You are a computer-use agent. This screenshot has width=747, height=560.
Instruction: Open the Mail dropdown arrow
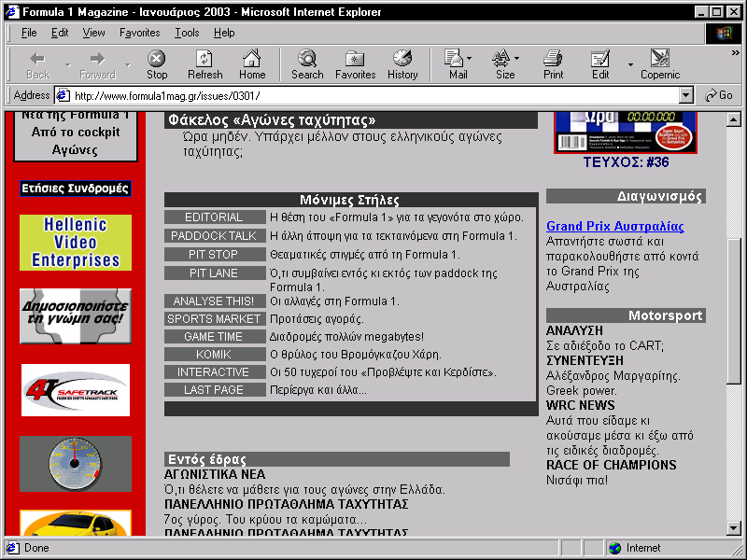click(x=470, y=59)
